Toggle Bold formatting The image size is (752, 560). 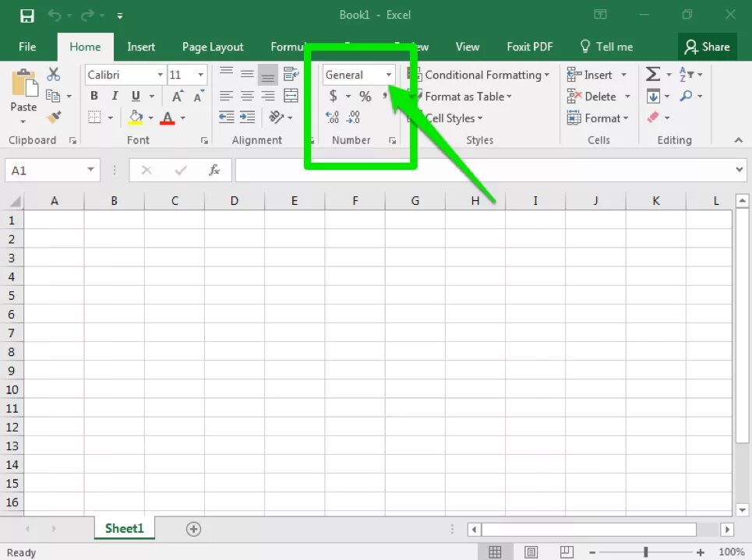[94, 96]
